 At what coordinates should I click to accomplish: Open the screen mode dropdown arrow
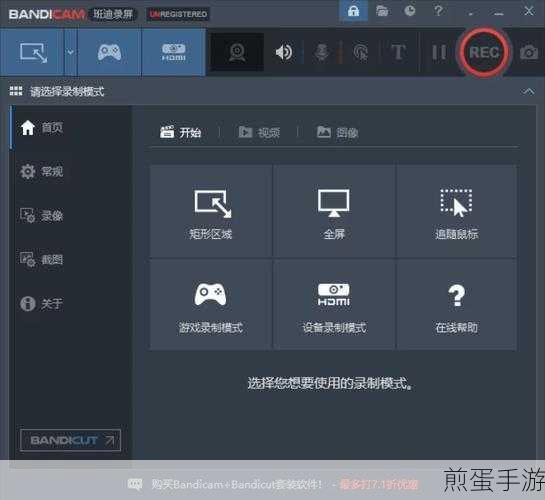[x=70, y=52]
